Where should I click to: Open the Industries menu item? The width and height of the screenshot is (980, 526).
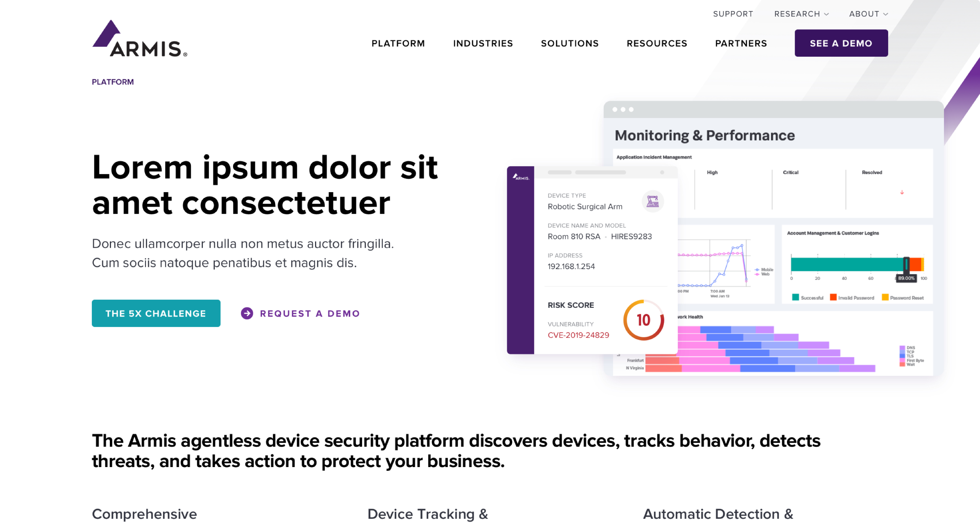(483, 43)
